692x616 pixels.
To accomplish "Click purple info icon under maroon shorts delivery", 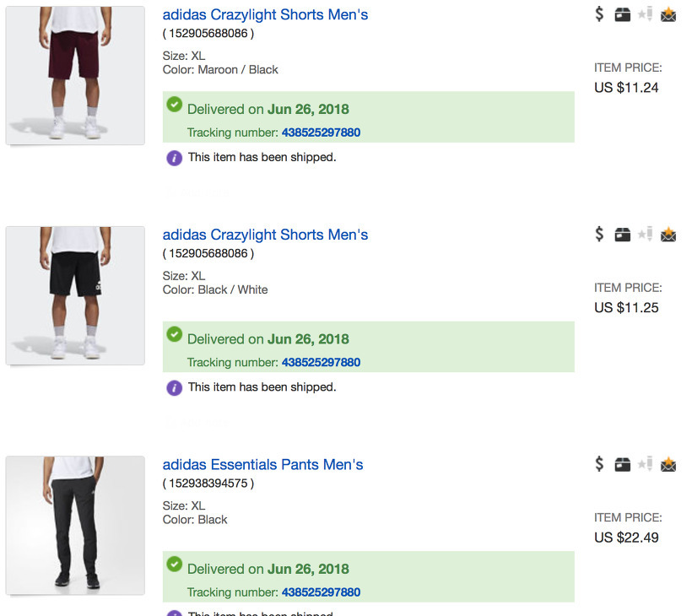I will click(174, 158).
